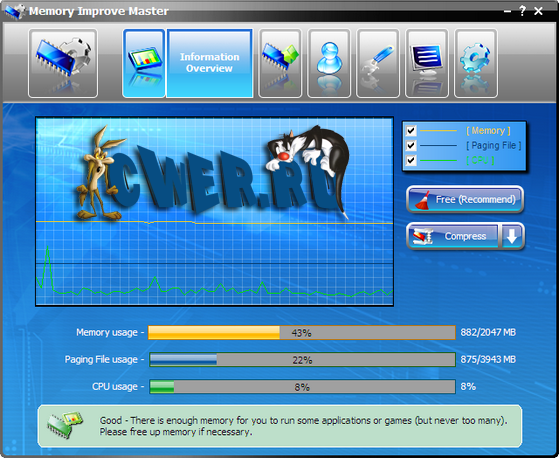The image size is (559, 458).
Task: Click the CPU usage progress bar
Action: point(302,387)
